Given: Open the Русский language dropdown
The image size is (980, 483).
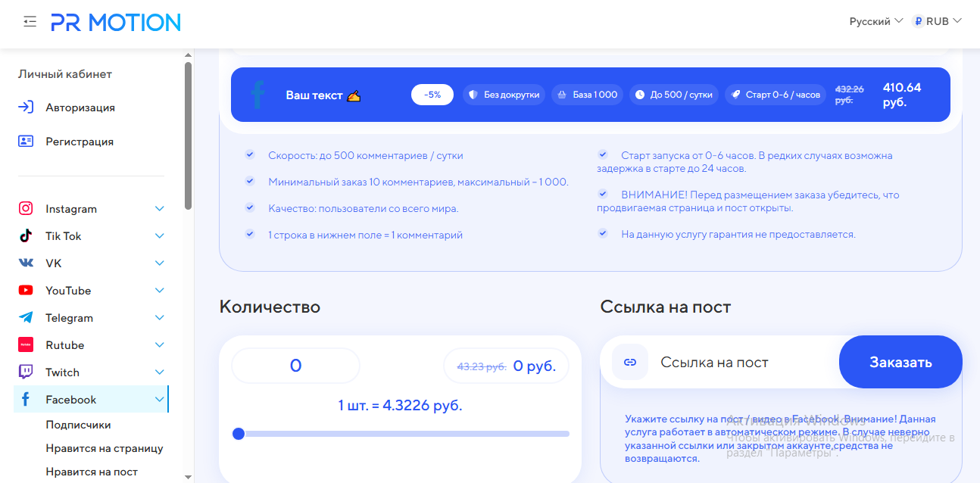Looking at the screenshot, I should (x=876, y=21).
